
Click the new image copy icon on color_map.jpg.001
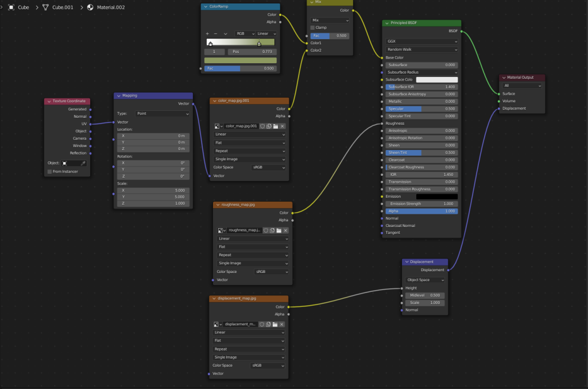[x=269, y=126]
